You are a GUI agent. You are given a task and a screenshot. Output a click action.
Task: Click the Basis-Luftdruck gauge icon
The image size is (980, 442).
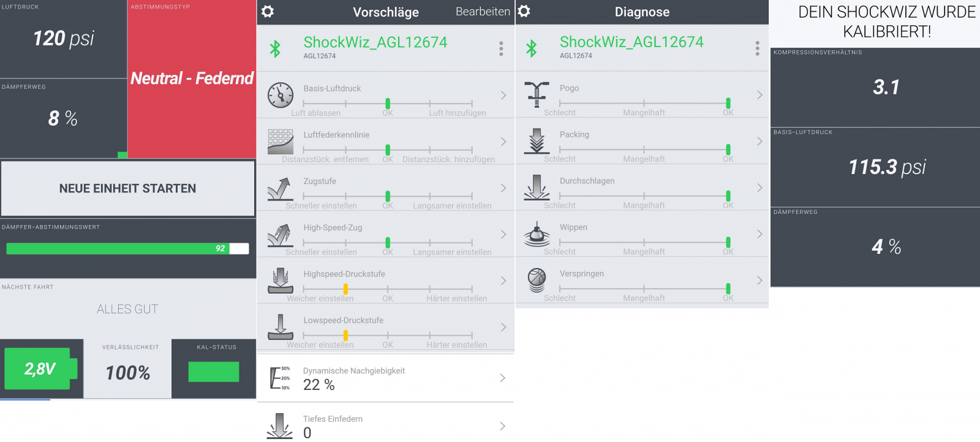click(281, 95)
